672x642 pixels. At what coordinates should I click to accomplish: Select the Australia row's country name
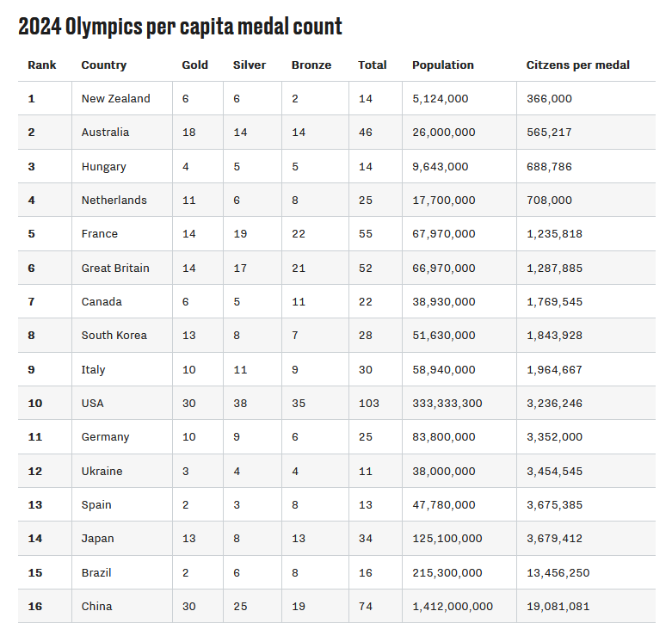click(x=105, y=133)
